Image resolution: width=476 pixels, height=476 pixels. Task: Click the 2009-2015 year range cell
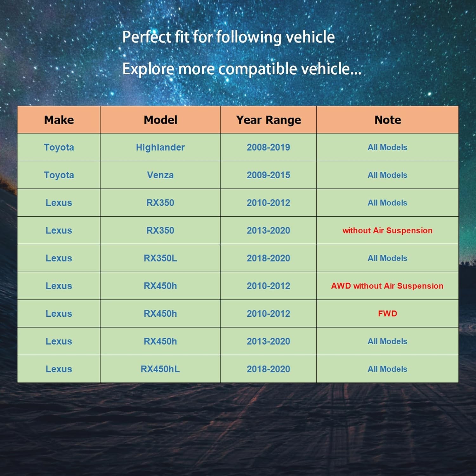[x=268, y=175]
